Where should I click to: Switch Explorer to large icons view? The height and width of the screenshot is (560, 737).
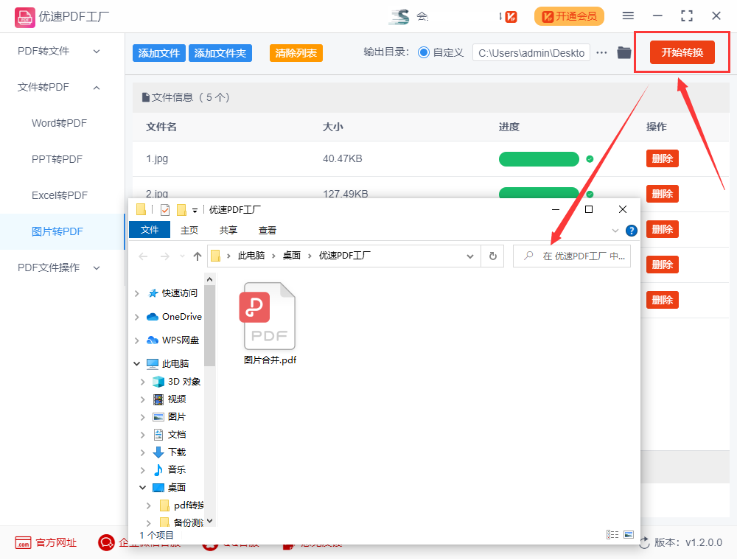(629, 535)
